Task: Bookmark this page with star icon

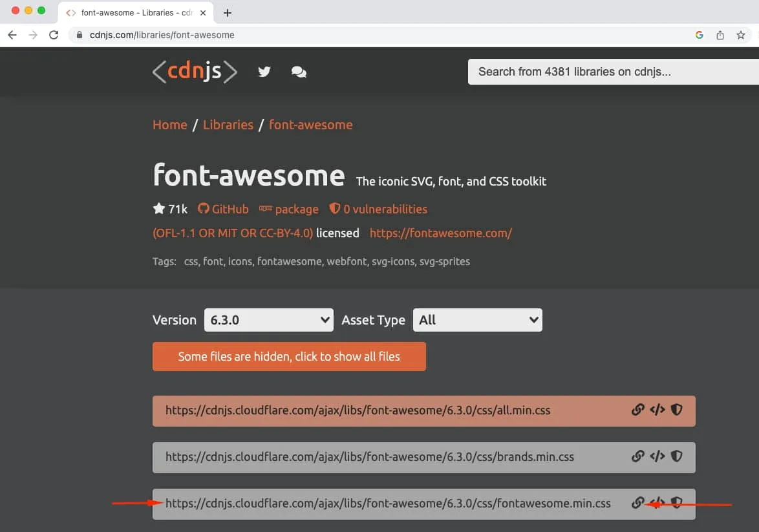Action: (741, 35)
